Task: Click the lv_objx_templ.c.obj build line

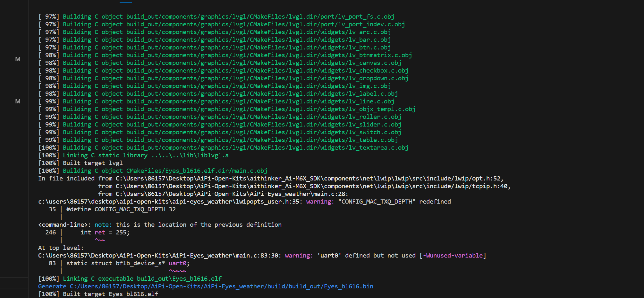Action: 227,109
